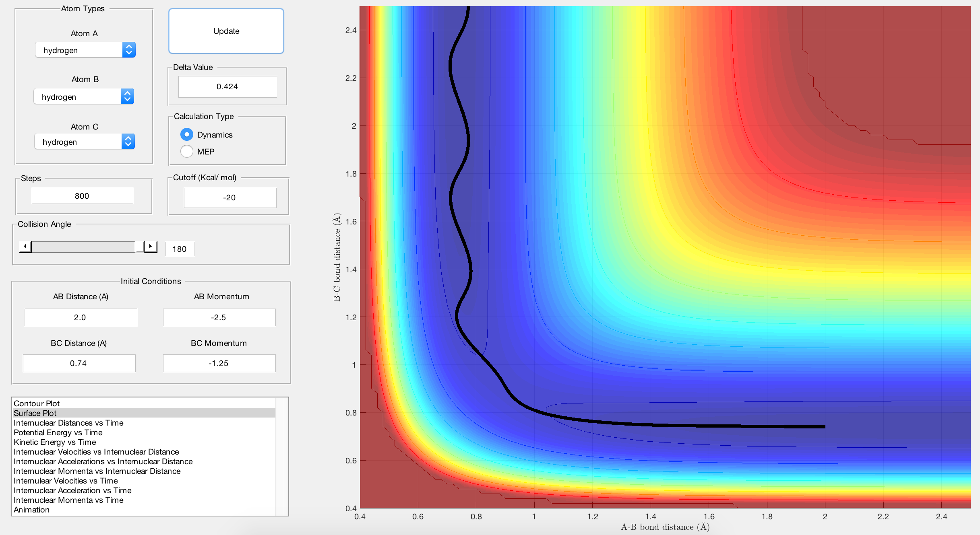The image size is (980, 535).
Task: Click the Collision Angle slider thumb
Action: [139, 246]
